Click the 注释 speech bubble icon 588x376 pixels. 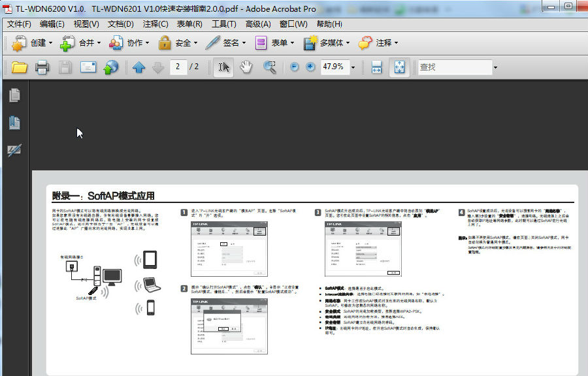pyautogui.click(x=365, y=43)
